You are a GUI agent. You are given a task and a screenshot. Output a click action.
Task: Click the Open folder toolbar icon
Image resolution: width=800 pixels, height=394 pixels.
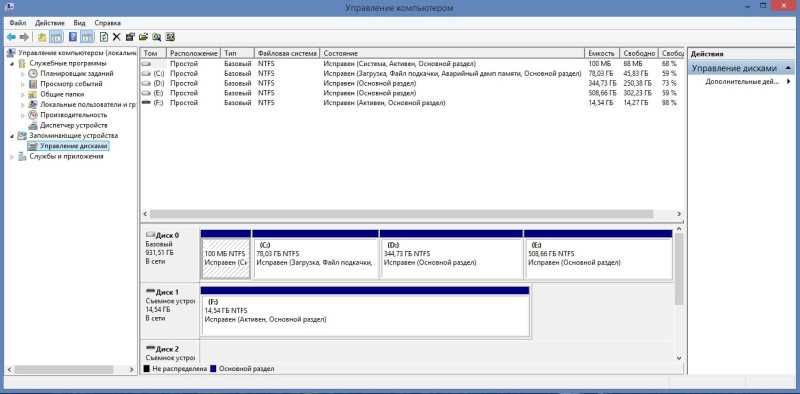tap(143, 37)
